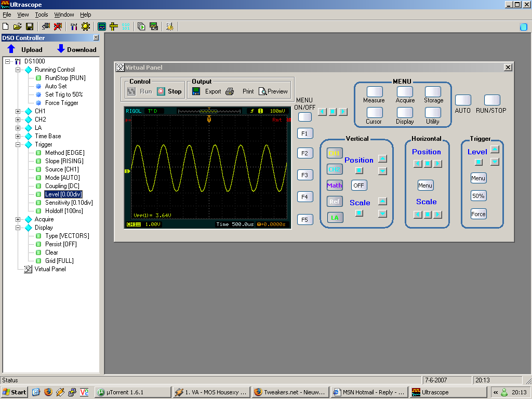Toggle the MENU ON/OFF button
Screen dimensions: 532x399
[305, 117]
